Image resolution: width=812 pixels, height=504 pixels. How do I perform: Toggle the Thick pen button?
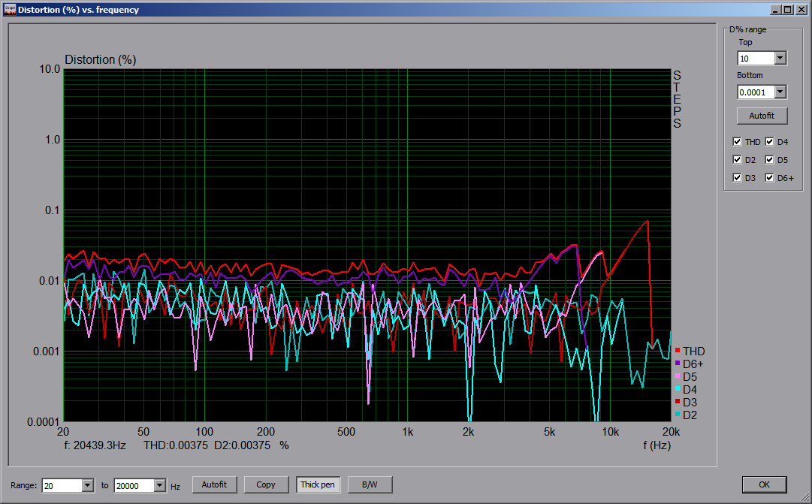click(x=318, y=484)
